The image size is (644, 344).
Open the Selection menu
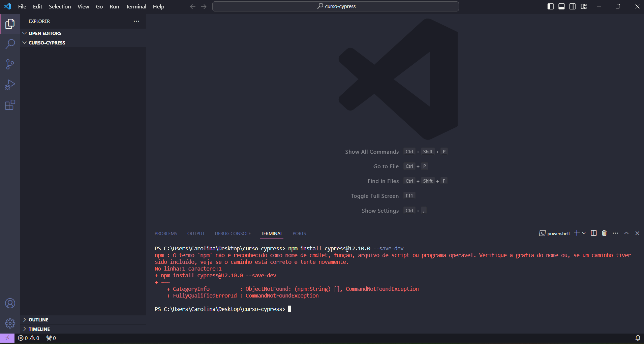(x=60, y=6)
